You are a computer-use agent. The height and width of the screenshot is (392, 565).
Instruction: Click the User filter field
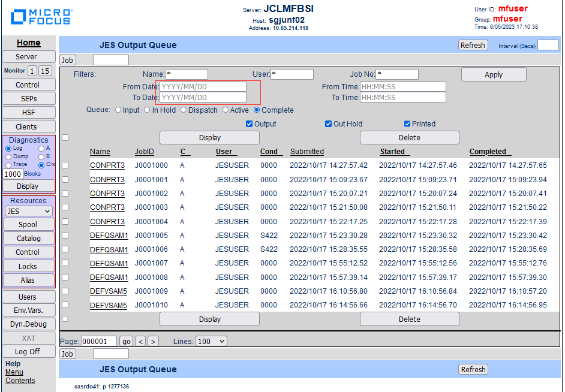point(292,74)
